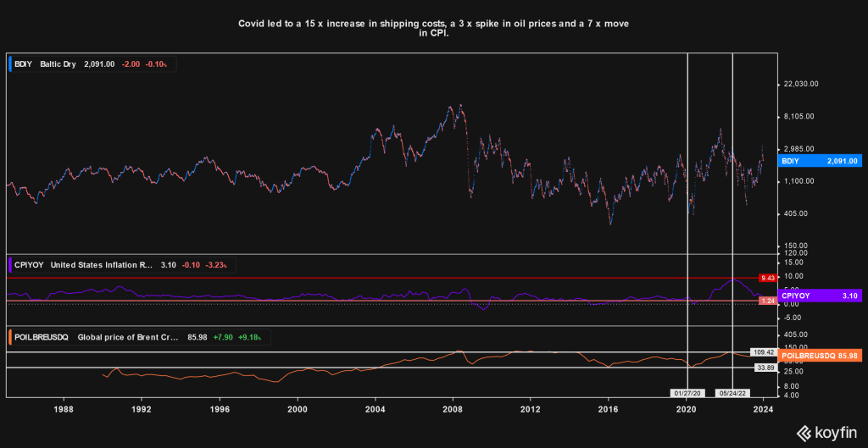
Task: Click the orange POILBREUSDQ 85.98 axis tag
Action: 820,356
